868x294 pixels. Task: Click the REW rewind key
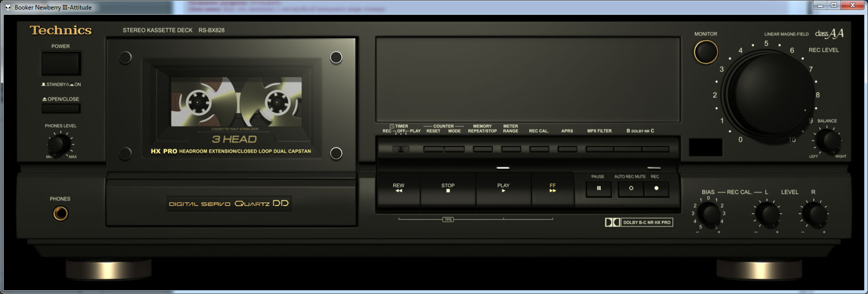(398, 189)
